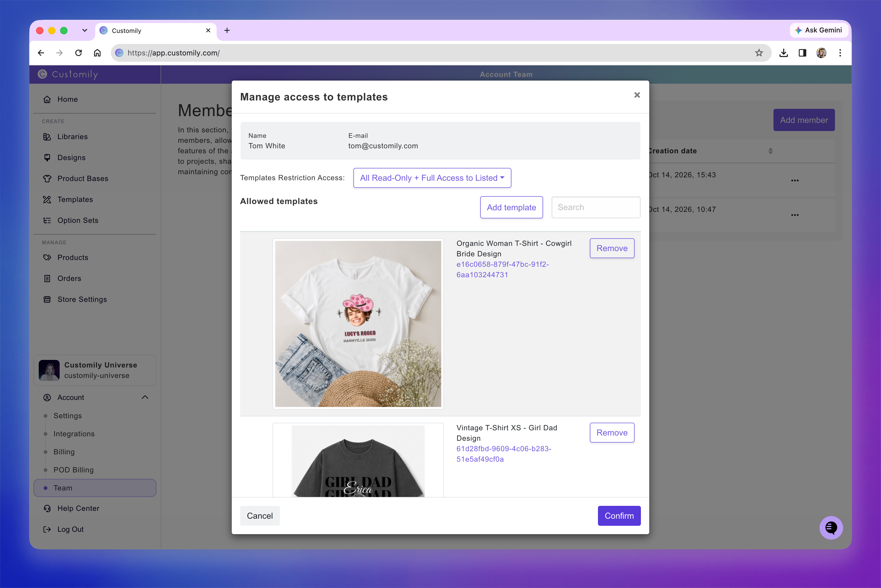Click the Ask Gemini button
Image resolution: width=881 pixels, height=588 pixels.
pyautogui.click(x=819, y=30)
